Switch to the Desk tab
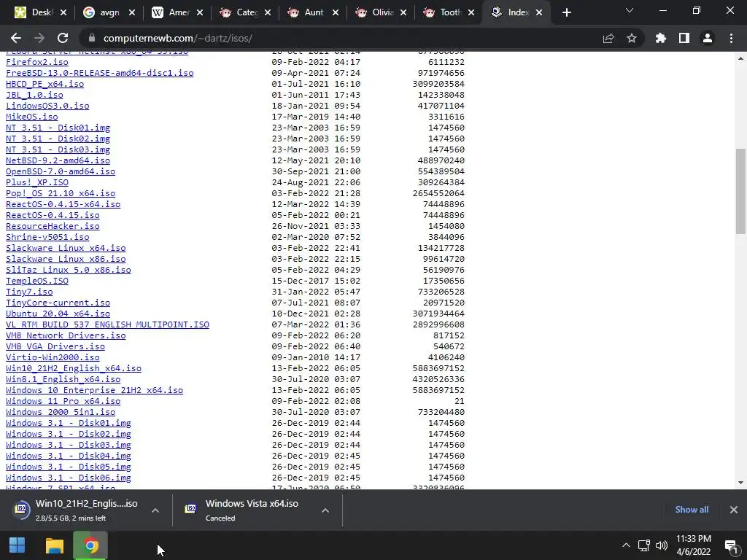The image size is (747, 560). click(42, 12)
